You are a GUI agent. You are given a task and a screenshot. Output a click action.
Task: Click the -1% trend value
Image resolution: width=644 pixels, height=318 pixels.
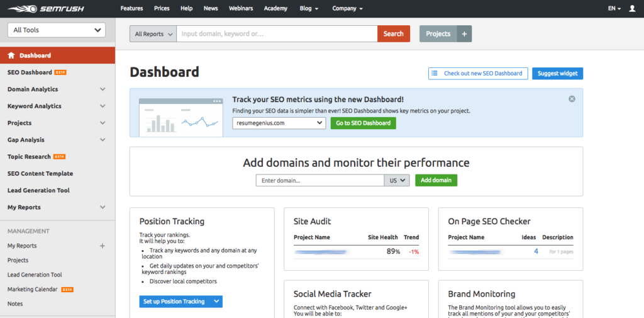[x=414, y=252]
